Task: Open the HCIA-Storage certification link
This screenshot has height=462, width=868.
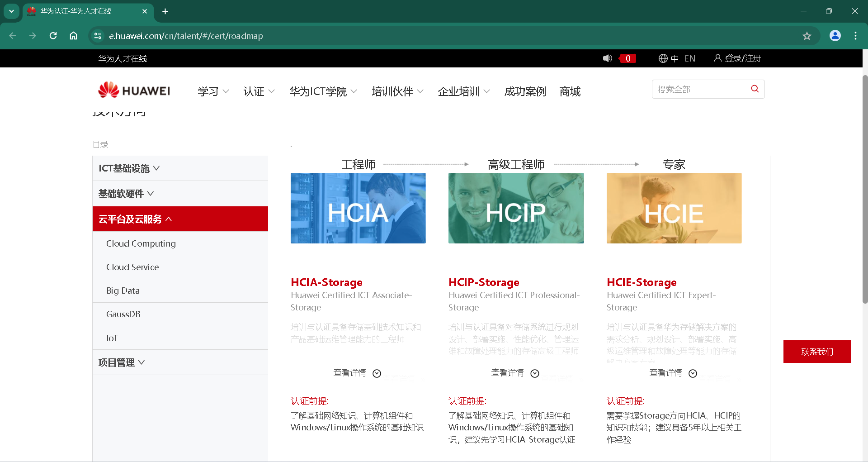Action: click(326, 282)
